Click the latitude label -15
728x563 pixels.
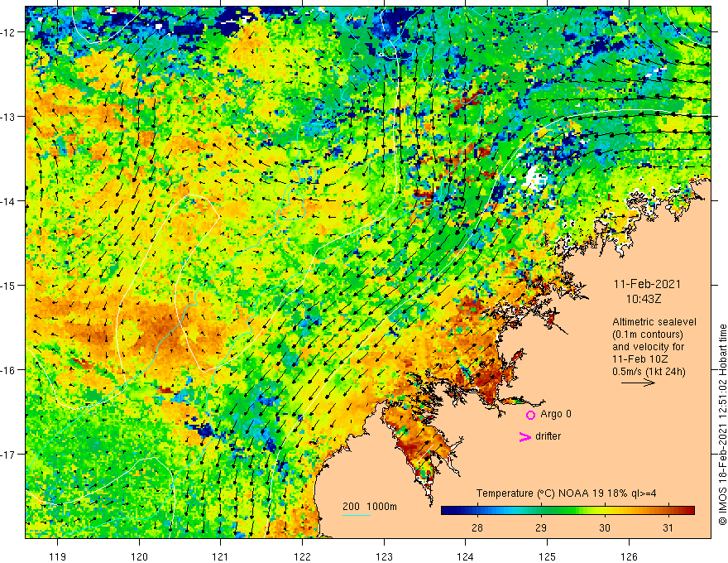pyautogui.click(x=9, y=285)
